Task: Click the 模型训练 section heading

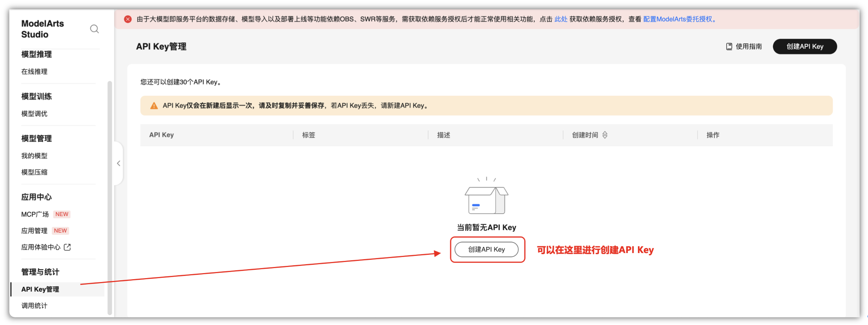Action: 36,96
